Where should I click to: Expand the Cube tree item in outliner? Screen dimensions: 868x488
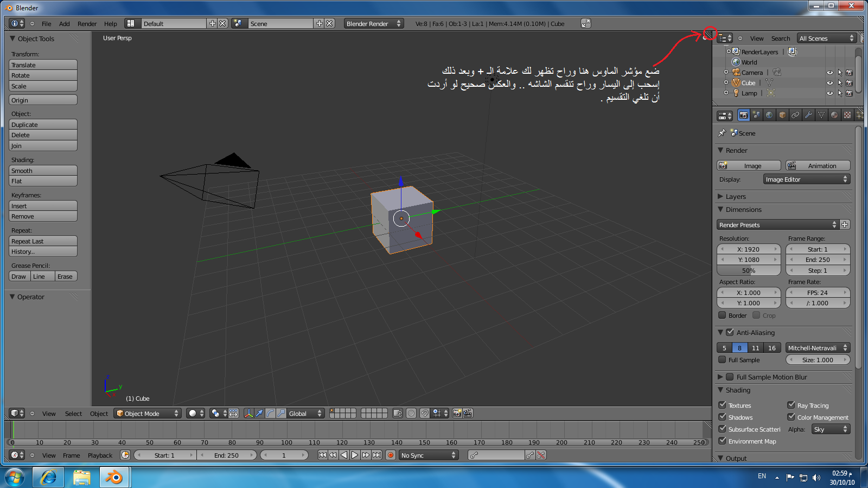726,83
